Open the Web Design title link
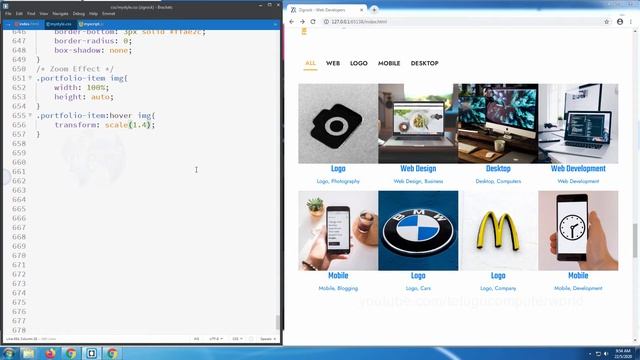The width and height of the screenshot is (640, 360). coord(418,169)
